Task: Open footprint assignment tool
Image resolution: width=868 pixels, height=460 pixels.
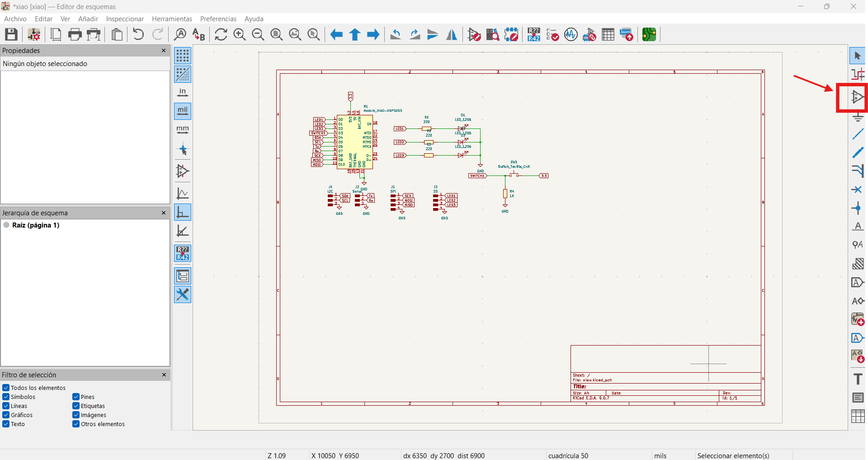Action: (x=590, y=34)
